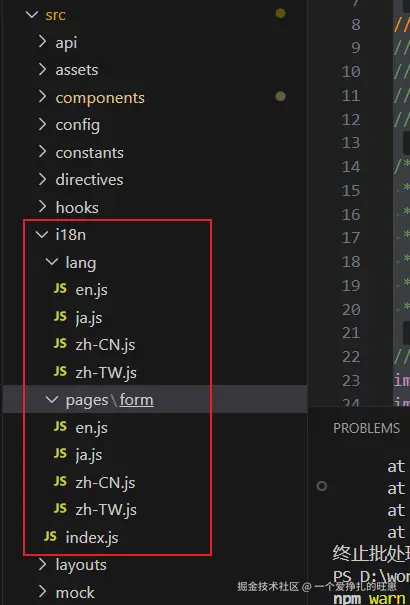Collapse the pages\form folder chevron
410x605 pixels.
click(x=52, y=400)
